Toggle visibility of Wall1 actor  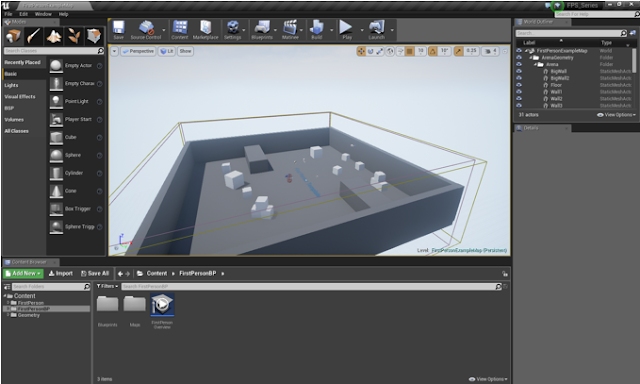[519, 92]
